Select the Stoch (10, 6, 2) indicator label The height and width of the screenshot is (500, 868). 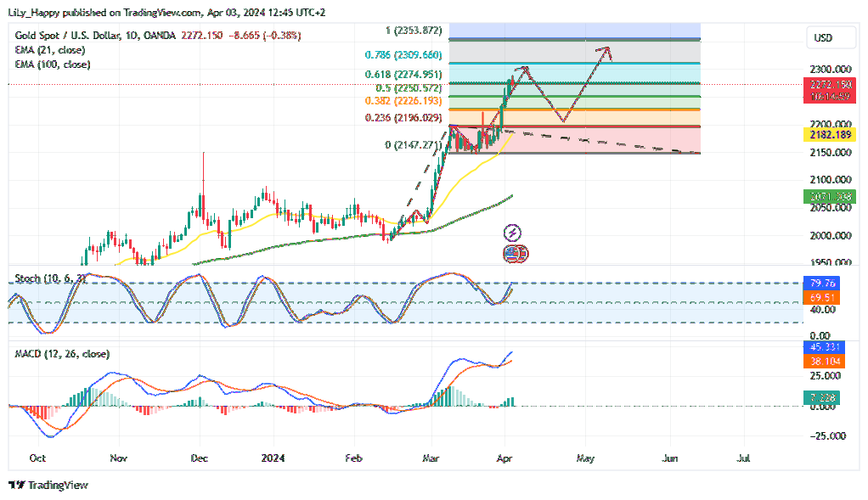pos(50,278)
